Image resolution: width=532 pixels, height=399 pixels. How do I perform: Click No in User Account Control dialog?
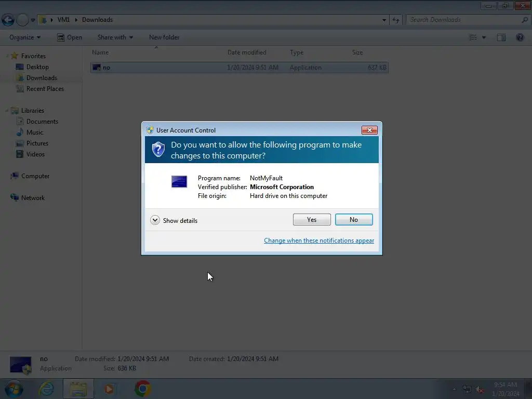point(353,220)
